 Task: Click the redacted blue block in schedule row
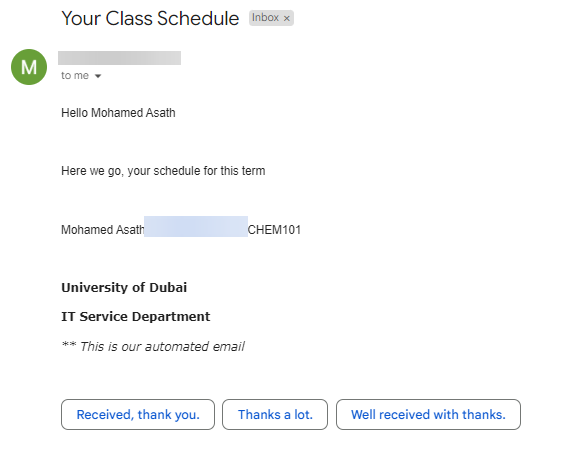coord(196,227)
